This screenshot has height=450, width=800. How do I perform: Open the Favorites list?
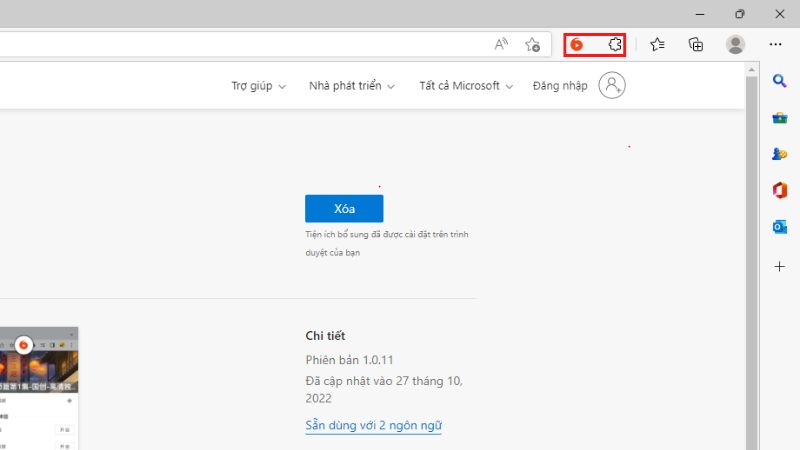coord(657,44)
